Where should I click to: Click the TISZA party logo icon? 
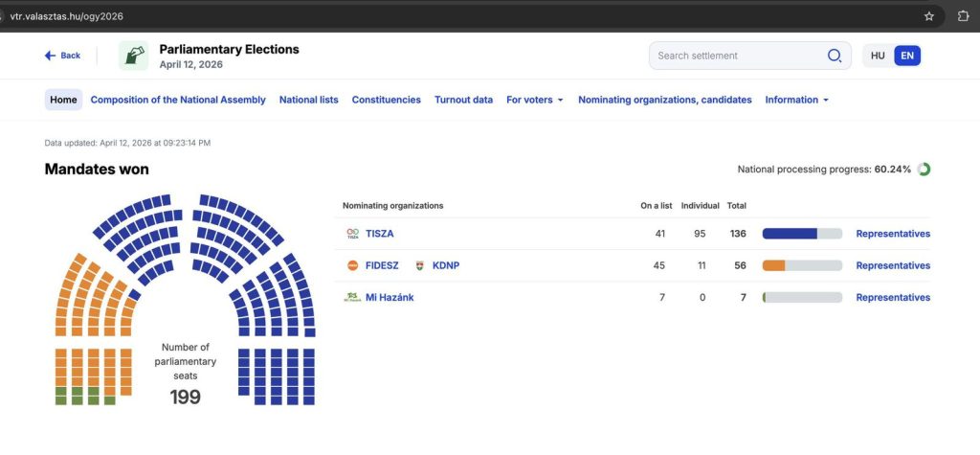coord(353,234)
